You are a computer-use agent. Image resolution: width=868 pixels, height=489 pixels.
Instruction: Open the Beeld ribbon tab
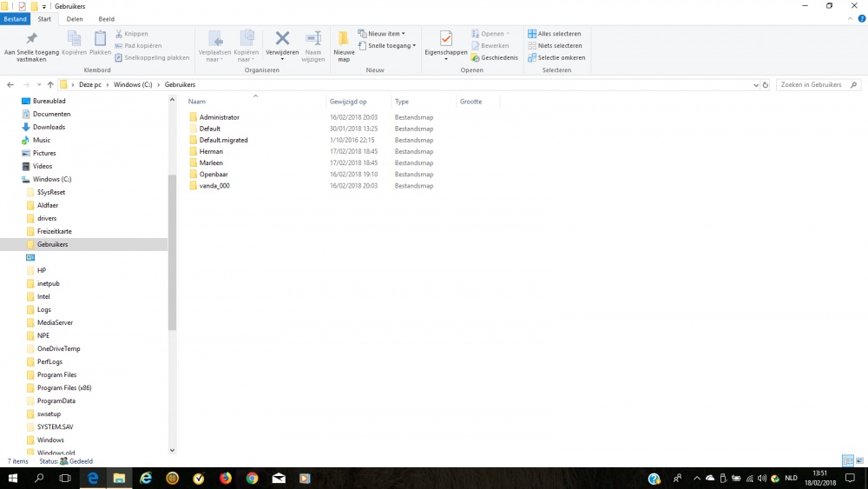(106, 18)
